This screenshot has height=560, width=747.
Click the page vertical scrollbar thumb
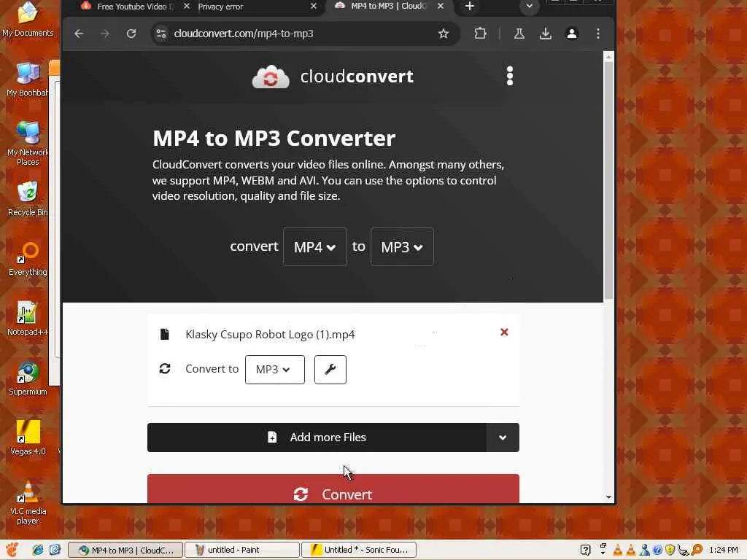[x=608, y=180]
